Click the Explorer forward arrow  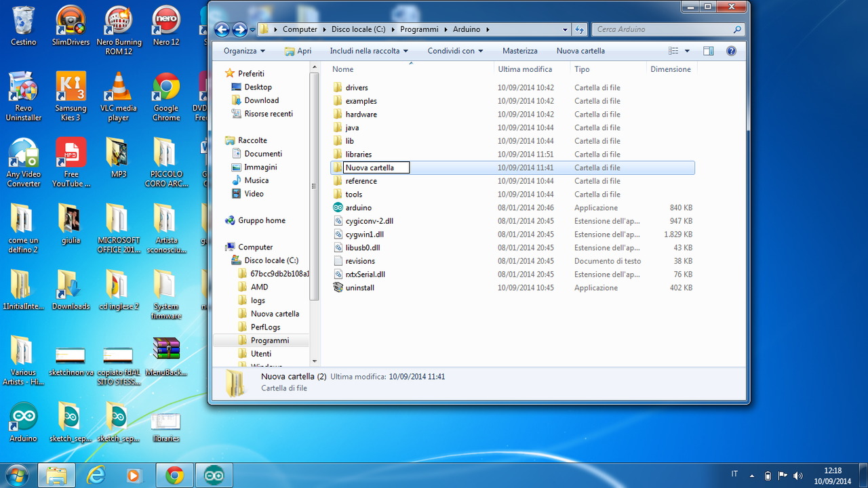(x=239, y=29)
